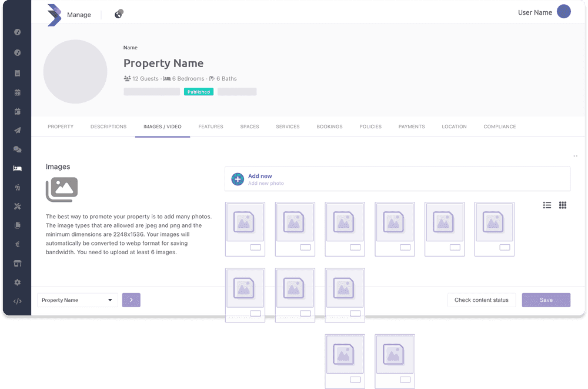Switch images to list view
The height and width of the screenshot is (389, 588).
(547, 205)
